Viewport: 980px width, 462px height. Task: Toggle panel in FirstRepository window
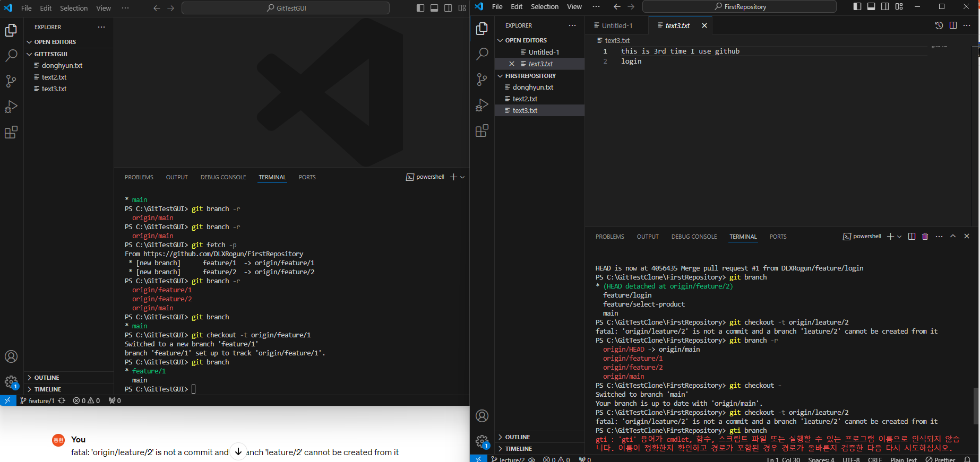[x=871, y=7]
